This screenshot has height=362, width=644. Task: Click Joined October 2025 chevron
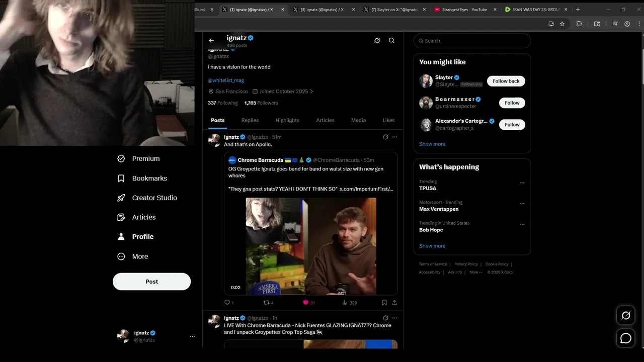[x=311, y=92]
